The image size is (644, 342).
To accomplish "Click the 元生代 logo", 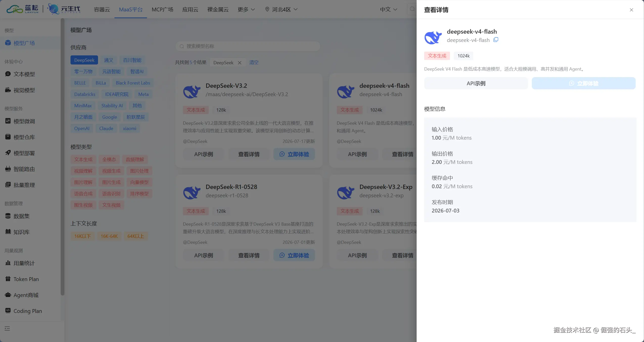I will 64,9.
